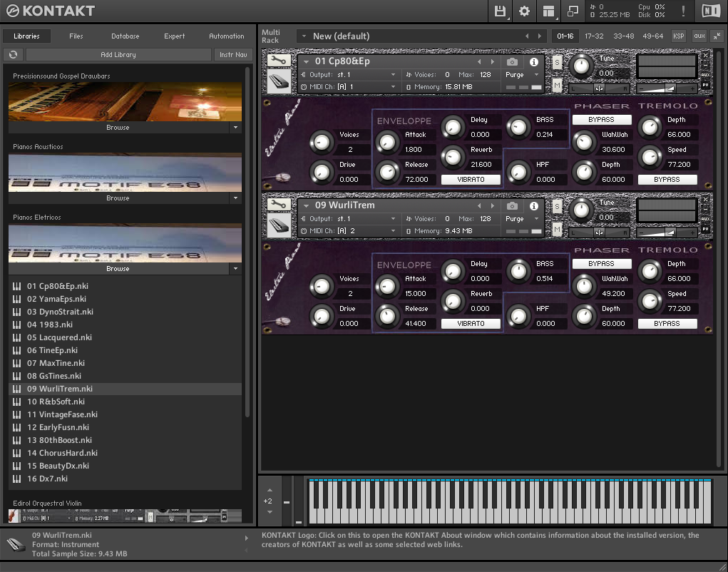This screenshot has height=572, width=728.
Task: Minimize rack headers icon next to aux
Action: coord(717,36)
